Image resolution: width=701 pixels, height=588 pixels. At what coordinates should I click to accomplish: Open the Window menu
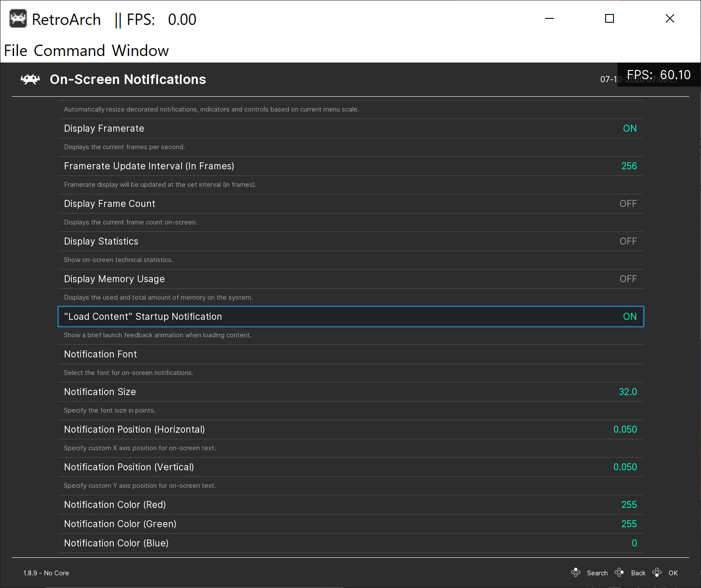pyautogui.click(x=141, y=50)
